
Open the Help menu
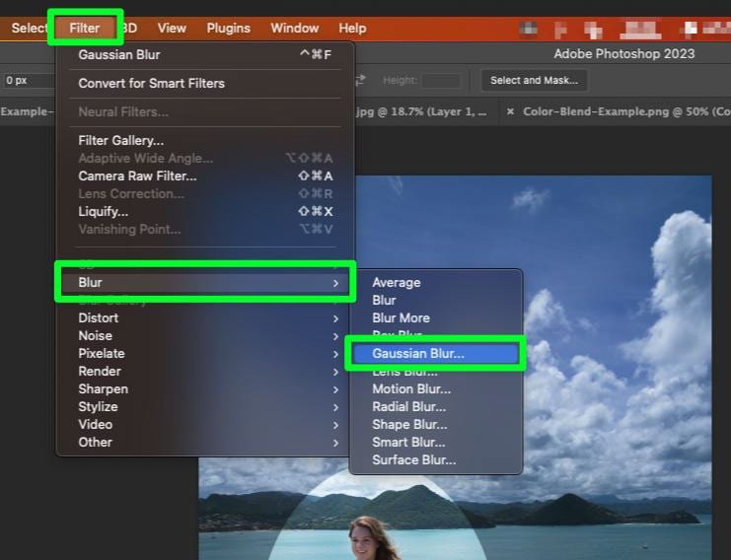(x=352, y=28)
